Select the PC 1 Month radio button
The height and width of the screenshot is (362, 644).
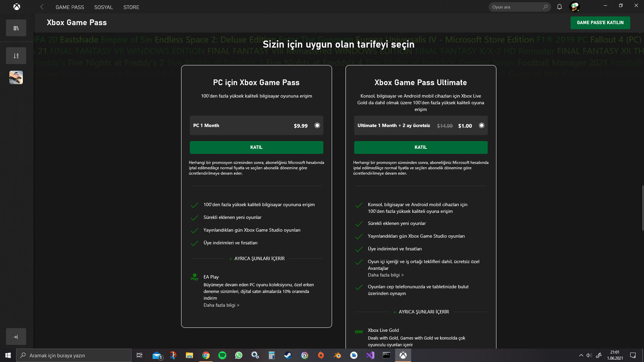tap(317, 125)
